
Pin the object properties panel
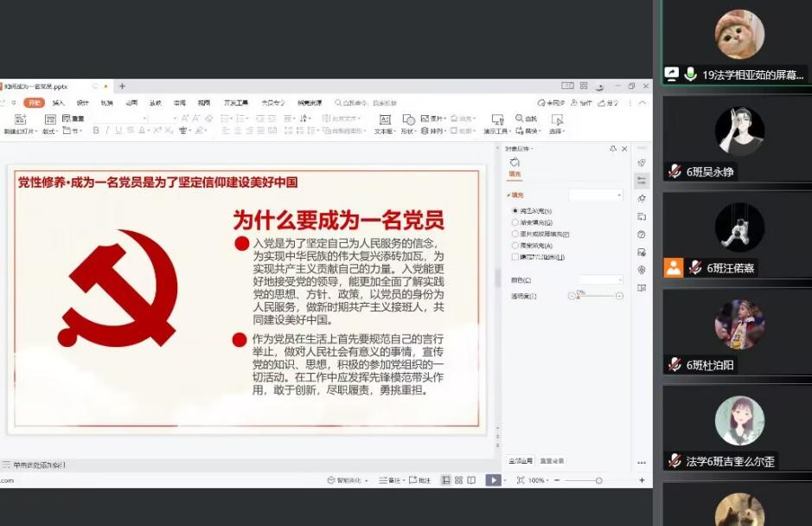point(613,149)
